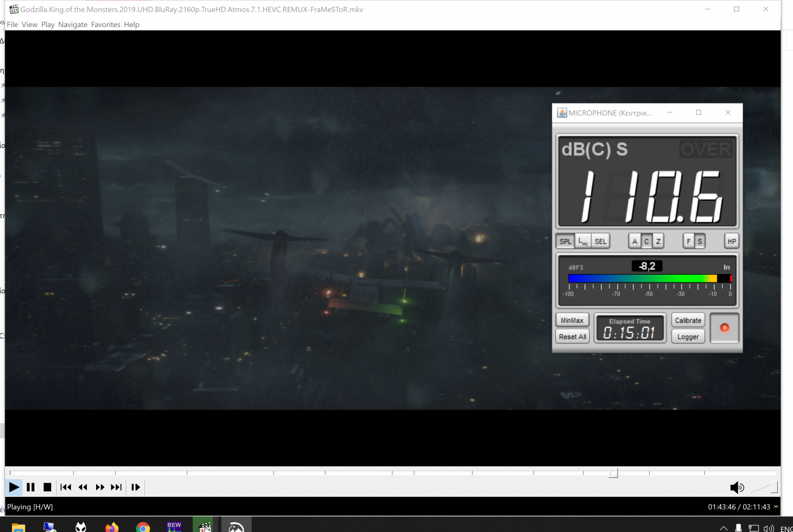
Task: Click the playback time 01:43:46 / 02:11:43
Action: tap(739, 507)
